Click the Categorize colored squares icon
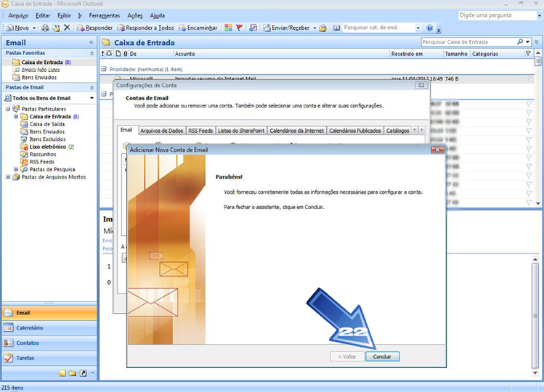The width and height of the screenshot is (544, 392). pos(228,28)
